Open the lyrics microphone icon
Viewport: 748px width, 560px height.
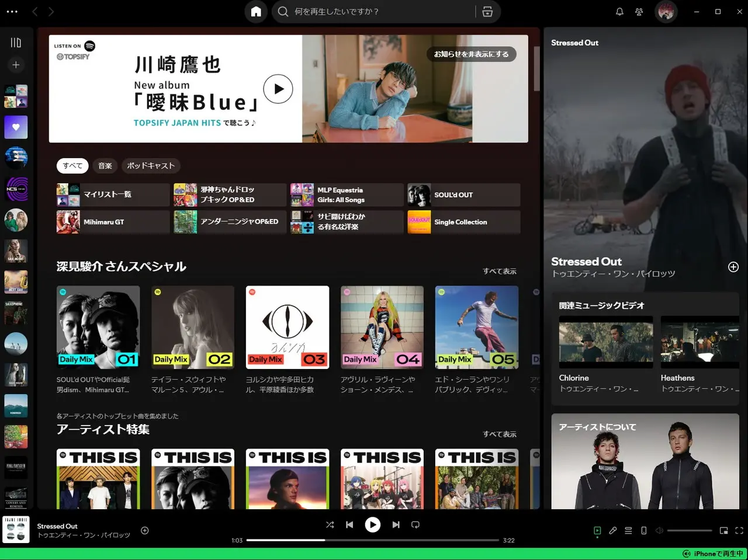point(612,531)
